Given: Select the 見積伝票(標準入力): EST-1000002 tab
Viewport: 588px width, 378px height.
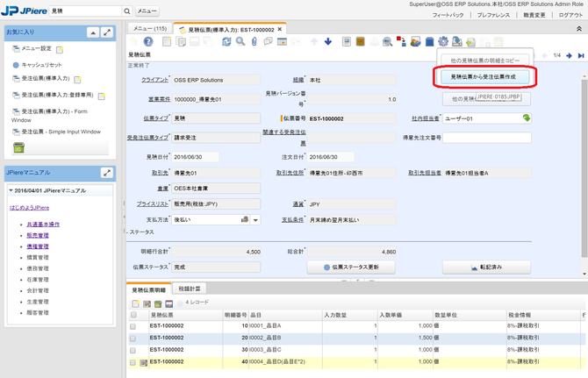Looking at the screenshot, I should 231,30.
